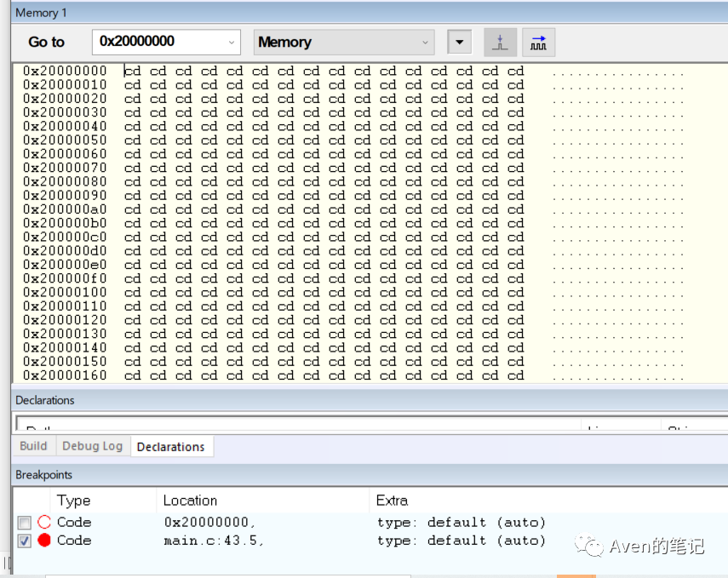Screen dimensions: 728x578
Task: Click the memory address 0x20000000 row label
Action: tap(65, 71)
